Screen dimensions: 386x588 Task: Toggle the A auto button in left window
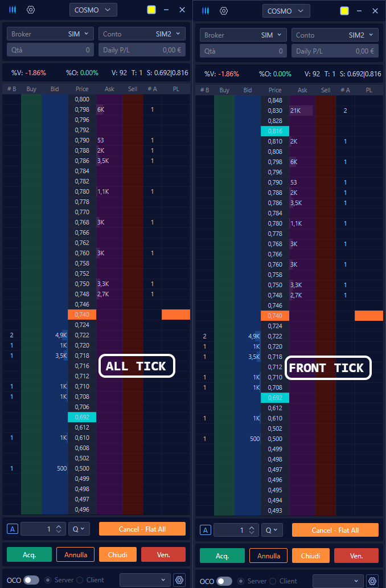13,529
